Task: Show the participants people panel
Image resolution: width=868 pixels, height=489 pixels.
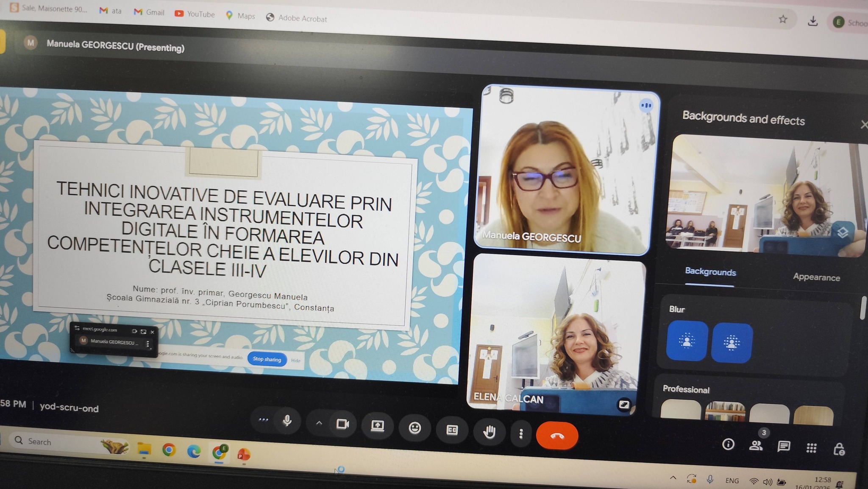Action: tap(755, 445)
